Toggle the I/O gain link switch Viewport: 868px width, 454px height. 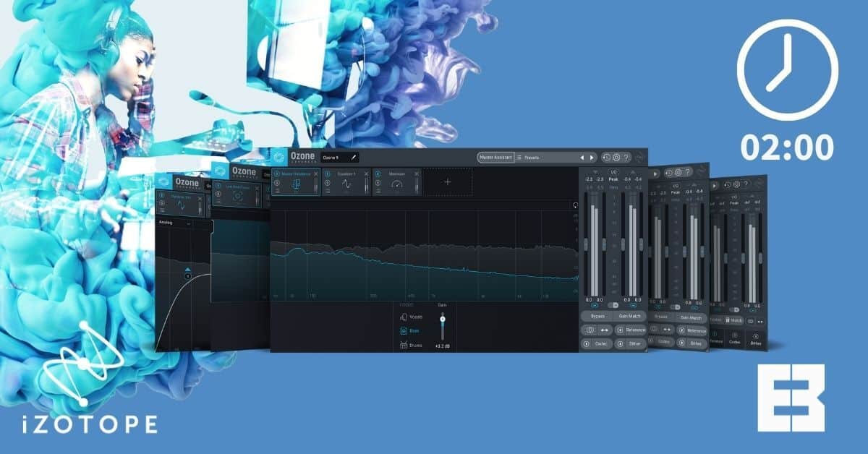coord(613,305)
